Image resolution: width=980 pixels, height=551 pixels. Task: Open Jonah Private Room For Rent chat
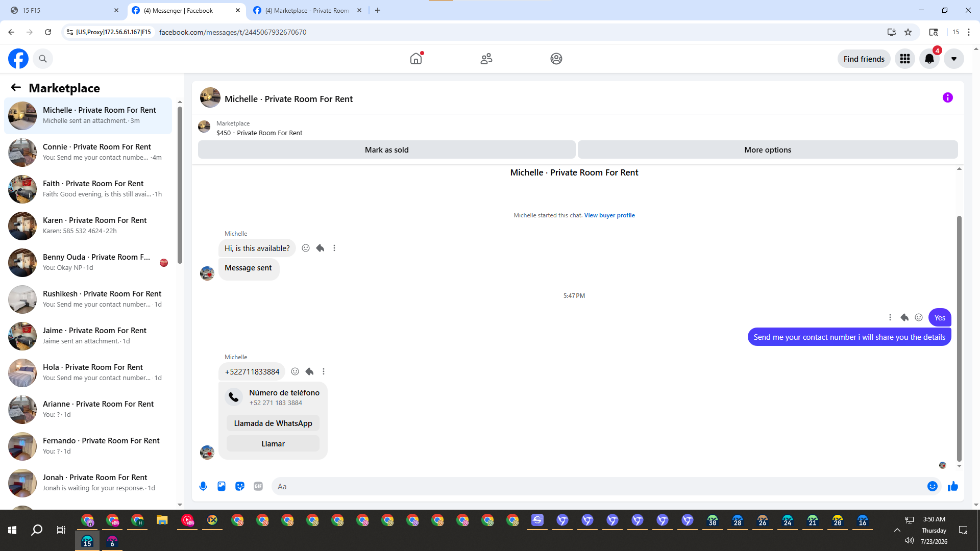click(88, 483)
